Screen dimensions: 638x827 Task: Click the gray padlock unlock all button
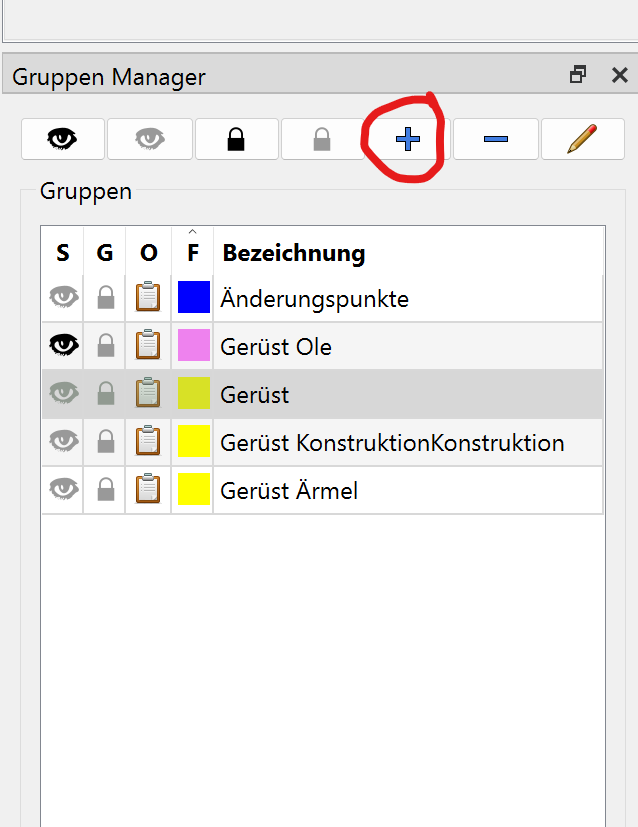coord(322,140)
